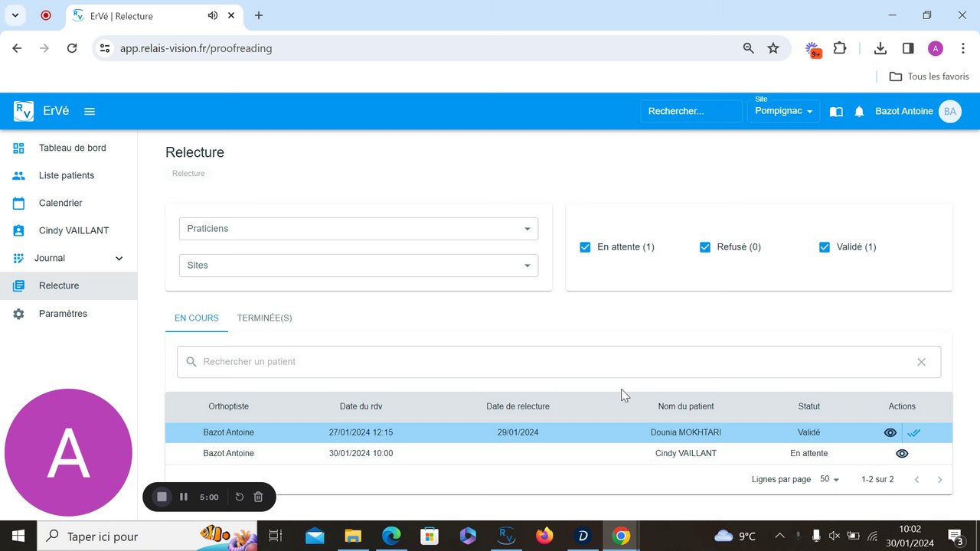980x551 pixels.
Task: Open Firefox from the taskbar
Action: [544, 536]
